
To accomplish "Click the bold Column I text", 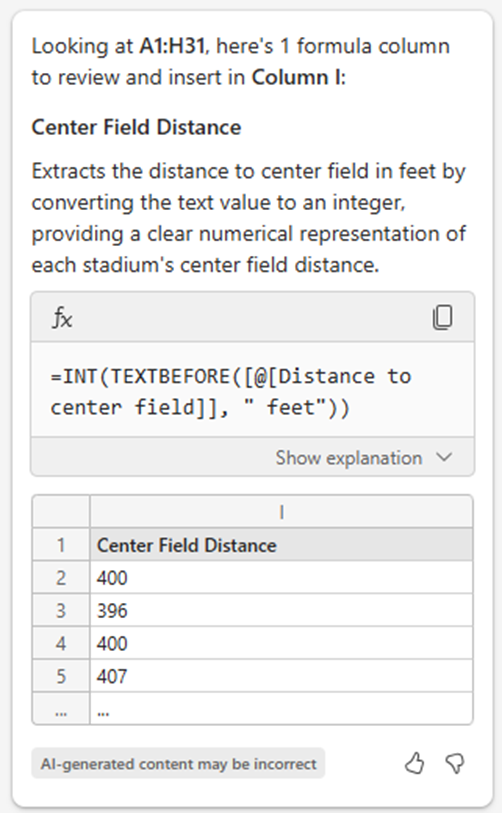I will 297,77.
